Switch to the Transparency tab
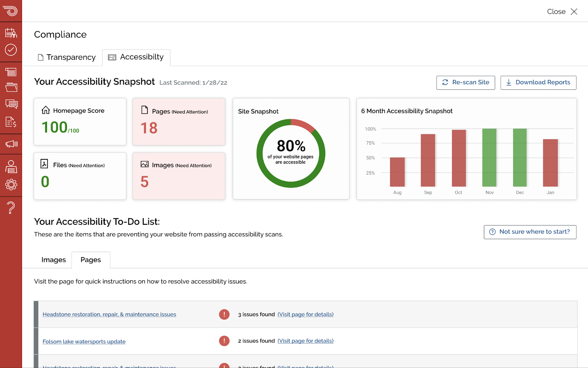The width and height of the screenshot is (588, 368). pyautogui.click(x=67, y=57)
